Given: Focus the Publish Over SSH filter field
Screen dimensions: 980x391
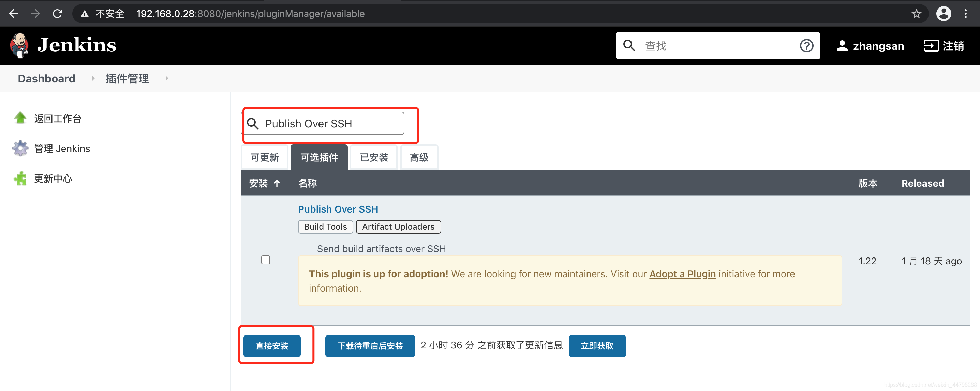Looking at the screenshot, I should [x=323, y=124].
